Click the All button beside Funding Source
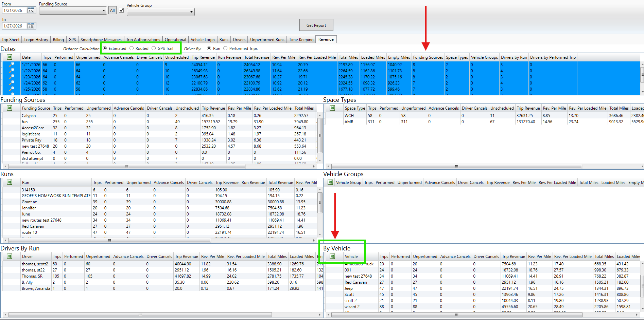 click(112, 11)
